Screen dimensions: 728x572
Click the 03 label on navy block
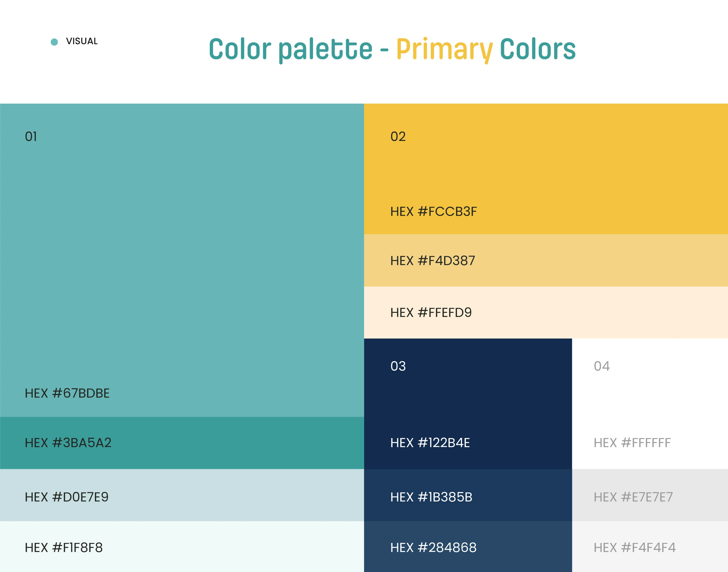click(x=398, y=366)
